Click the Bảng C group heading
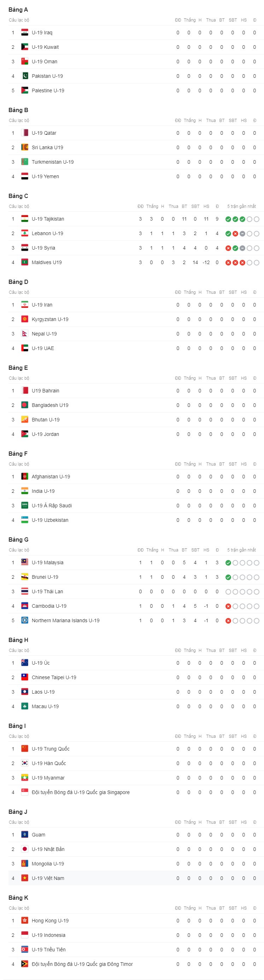The image size is (264, 980). (x=18, y=196)
